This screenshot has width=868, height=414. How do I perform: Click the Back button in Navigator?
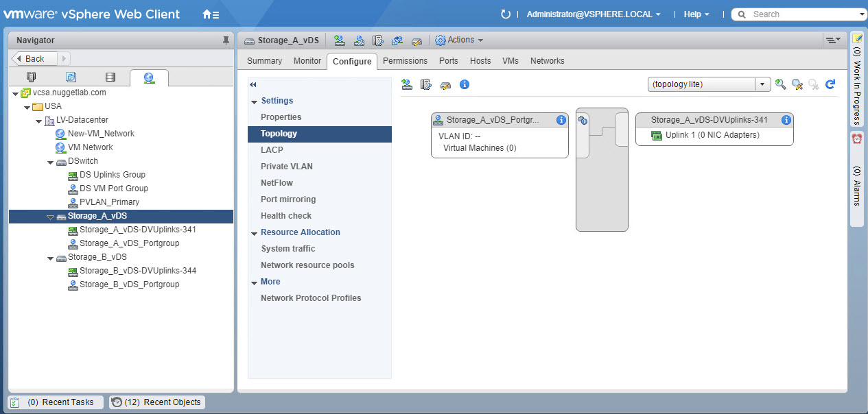tap(34, 59)
